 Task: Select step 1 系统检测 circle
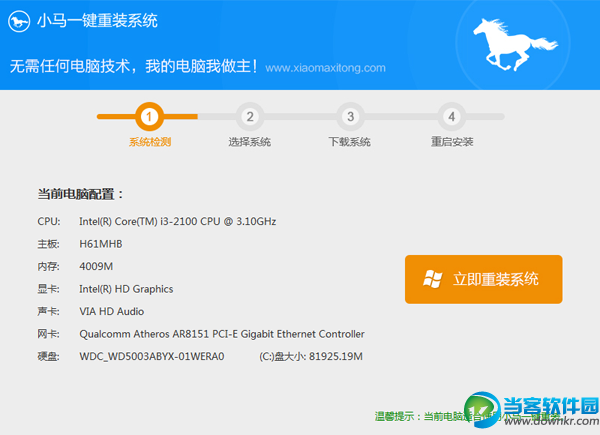pyautogui.click(x=149, y=116)
